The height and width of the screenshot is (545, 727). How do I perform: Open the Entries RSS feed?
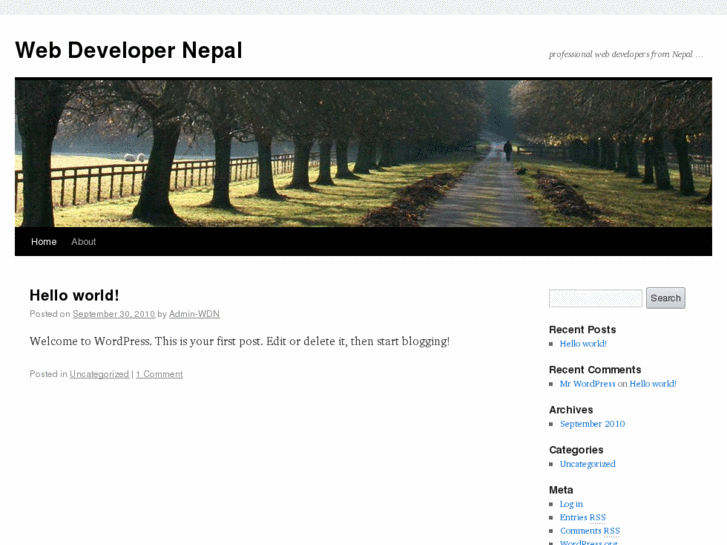tap(583, 518)
